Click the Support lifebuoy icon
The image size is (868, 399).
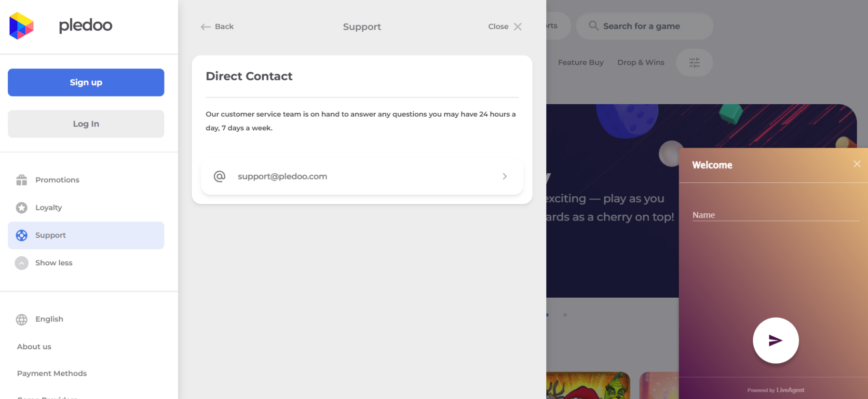point(22,235)
